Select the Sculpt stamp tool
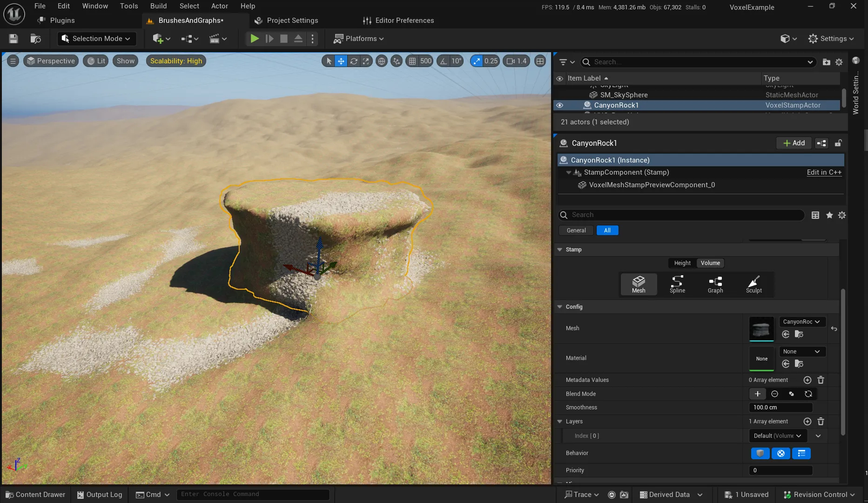 [754, 284]
